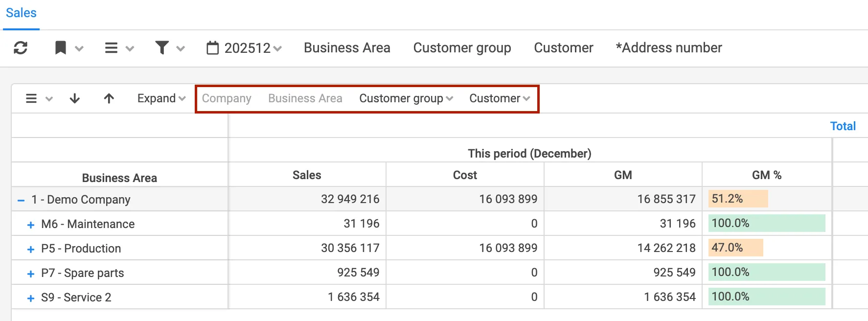This screenshot has height=321, width=868.
Task: Click the refresh icon in the toolbar
Action: pos(21,48)
